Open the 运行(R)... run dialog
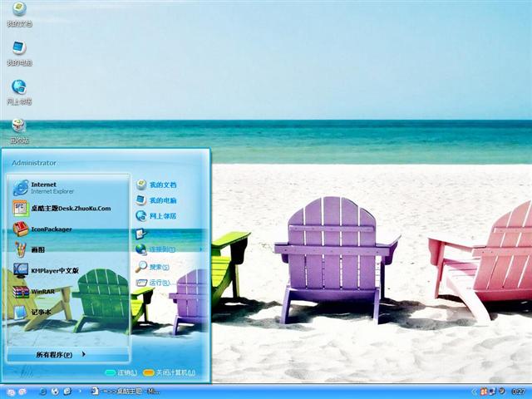Screen dimensions: 532x399 155,283
